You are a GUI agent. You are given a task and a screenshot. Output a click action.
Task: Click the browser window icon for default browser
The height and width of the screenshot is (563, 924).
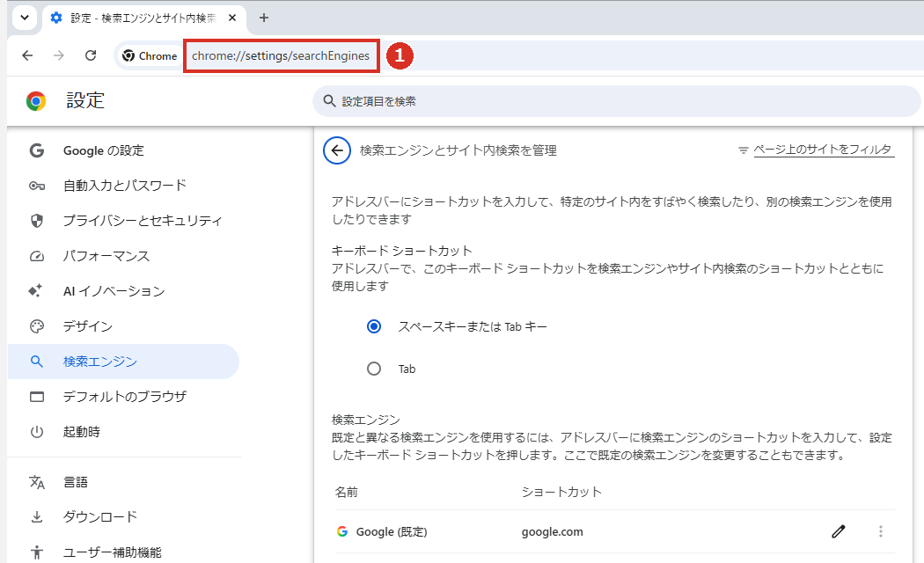pos(37,397)
